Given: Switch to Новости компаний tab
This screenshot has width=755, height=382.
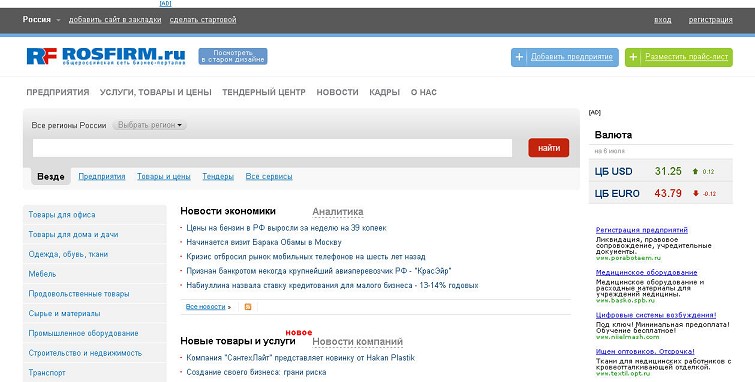Looking at the screenshot, I should (357, 342).
